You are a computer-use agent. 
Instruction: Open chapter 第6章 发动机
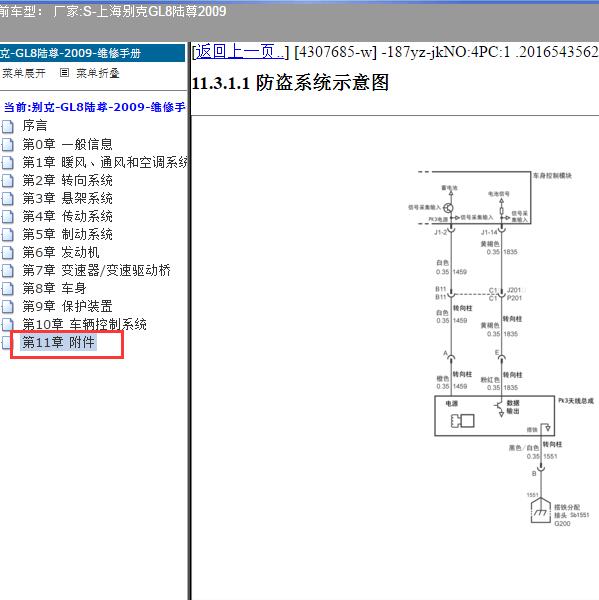click(61, 252)
